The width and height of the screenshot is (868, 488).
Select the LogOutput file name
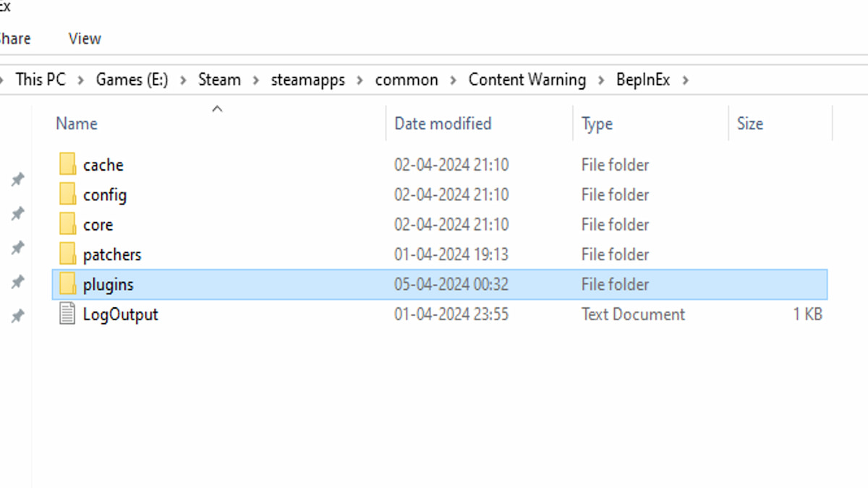click(x=120, y=314)
